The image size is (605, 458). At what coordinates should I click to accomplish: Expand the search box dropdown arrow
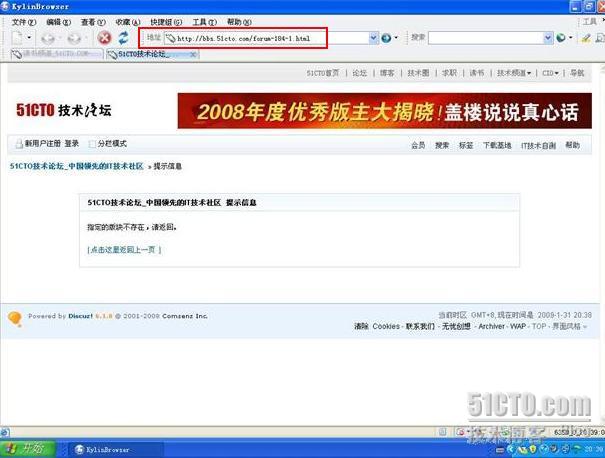[x=548, y=38]
